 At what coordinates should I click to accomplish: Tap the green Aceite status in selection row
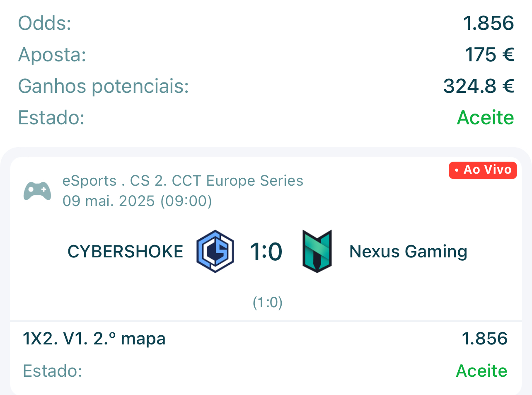tap(482, 371)
